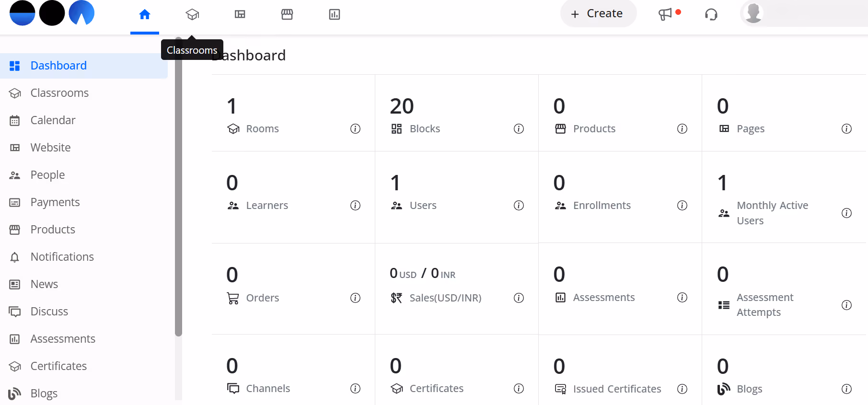Click the Create button
This screenshot has height=405, width=868.
598,13
